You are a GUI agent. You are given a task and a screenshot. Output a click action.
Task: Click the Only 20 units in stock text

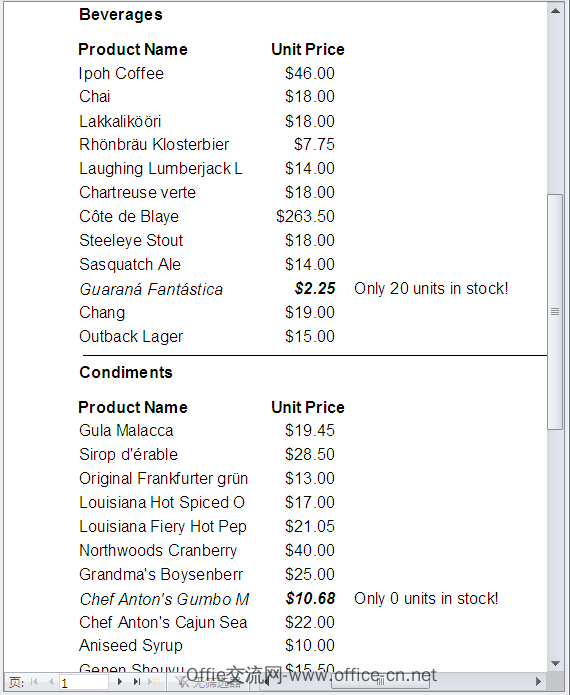[431, 289]
